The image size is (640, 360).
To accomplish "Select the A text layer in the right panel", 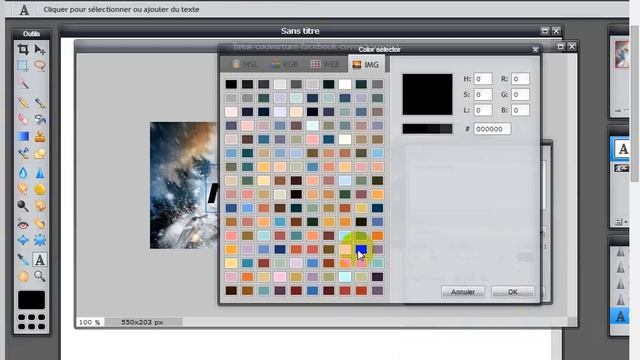I will coord(620,149).
